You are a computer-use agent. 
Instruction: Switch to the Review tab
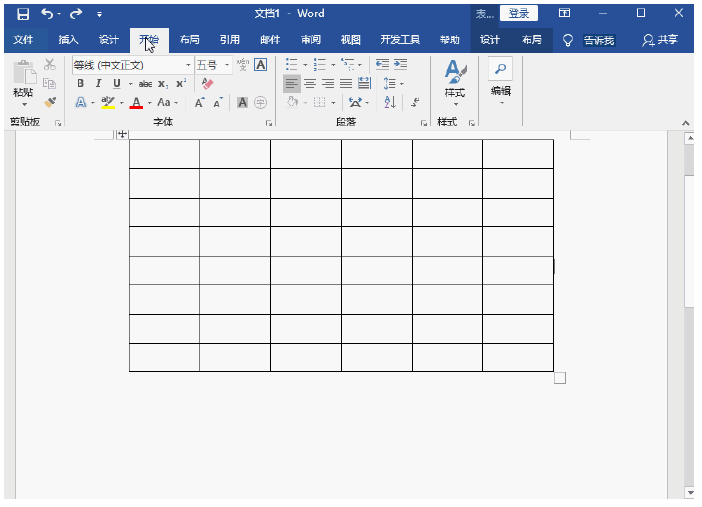(311, 40)
